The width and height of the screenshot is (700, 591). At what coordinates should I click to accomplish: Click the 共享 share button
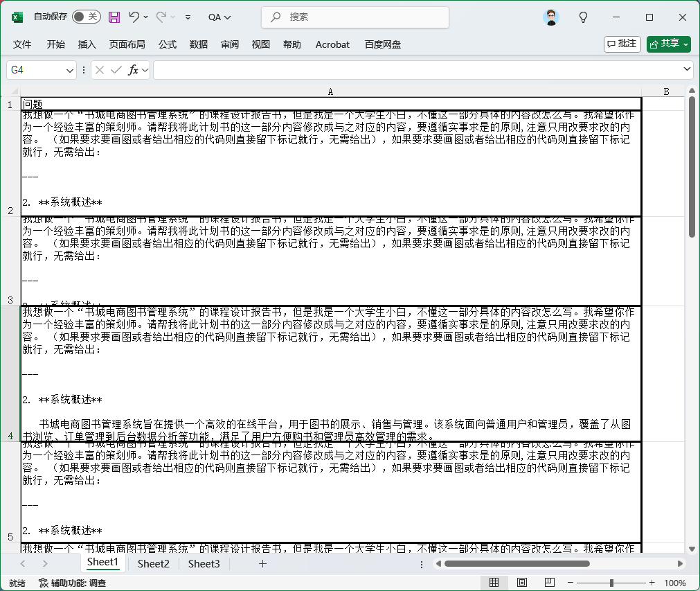click(x=669, y=44)
